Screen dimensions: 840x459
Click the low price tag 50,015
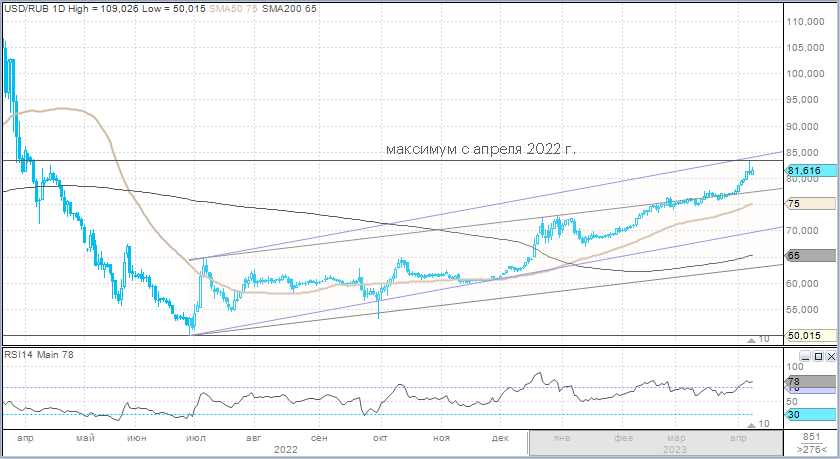tap(809, 336)
